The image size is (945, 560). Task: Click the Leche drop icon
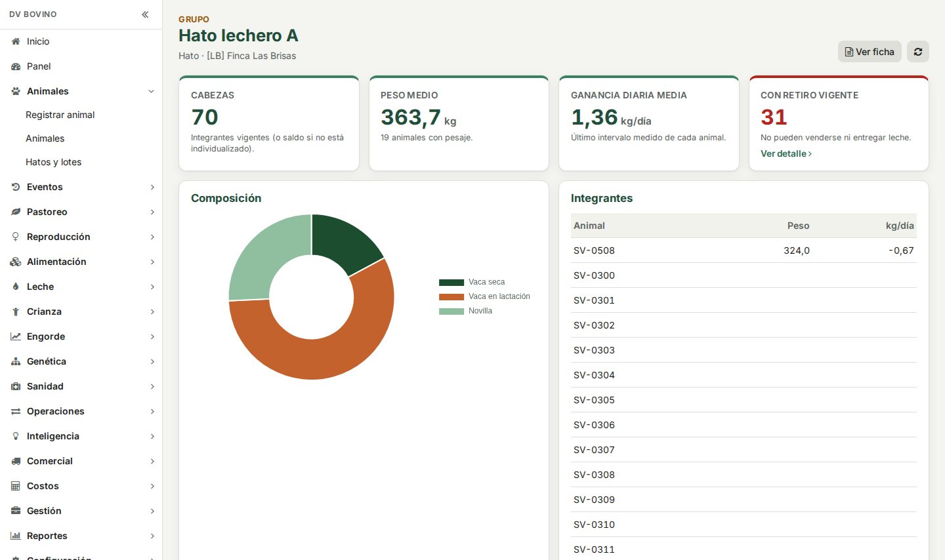(16, 287)
